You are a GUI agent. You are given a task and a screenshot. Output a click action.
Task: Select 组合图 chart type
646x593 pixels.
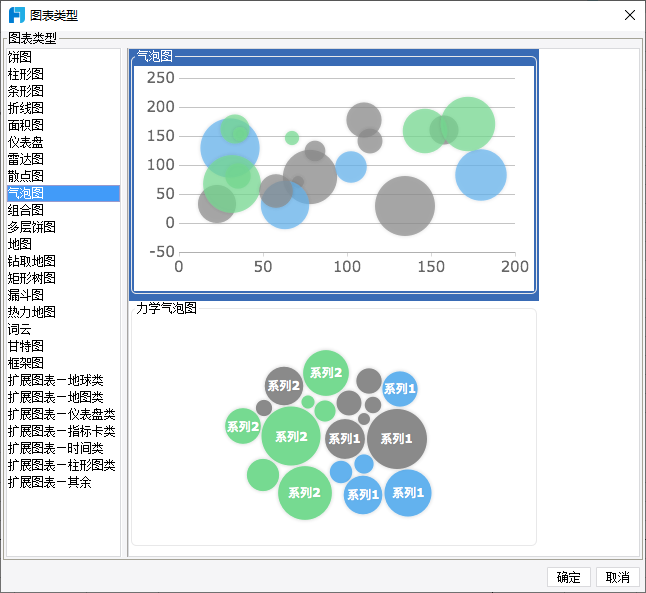point(63,210)
